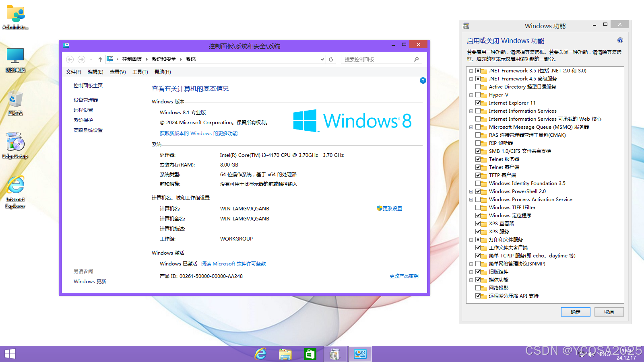
Task: Expand .NET Framework 4.5 高级服务 node
Action: click(471, 79)
